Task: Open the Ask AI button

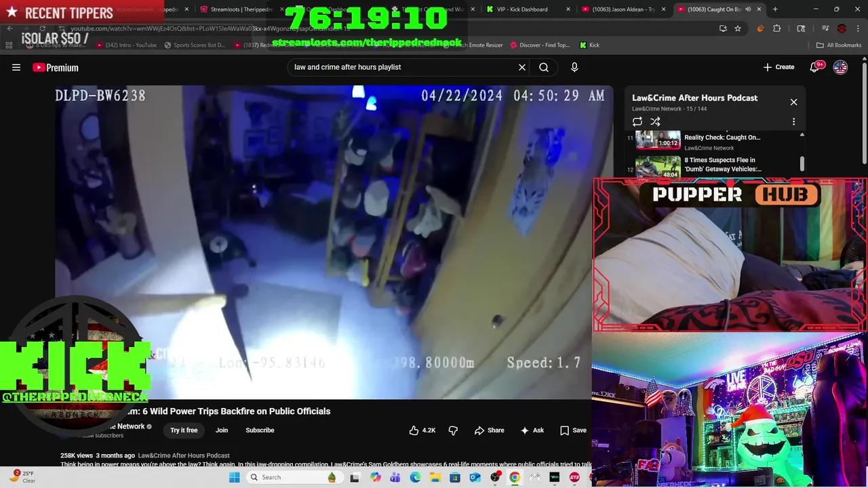Action: pos(532,430)
